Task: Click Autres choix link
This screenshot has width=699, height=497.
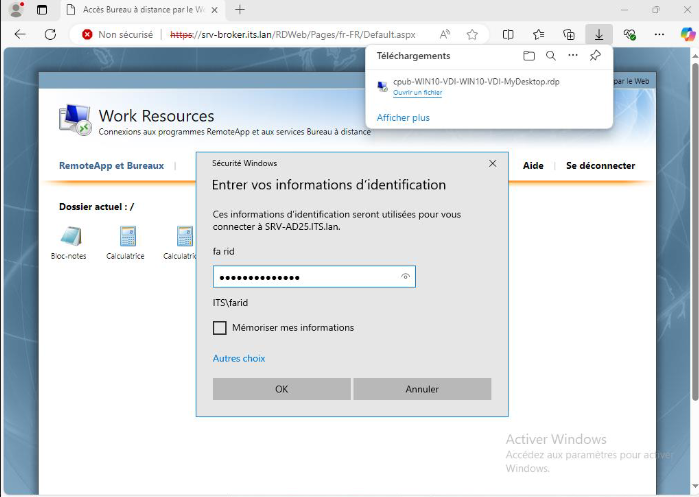Action: coord(239,358)
